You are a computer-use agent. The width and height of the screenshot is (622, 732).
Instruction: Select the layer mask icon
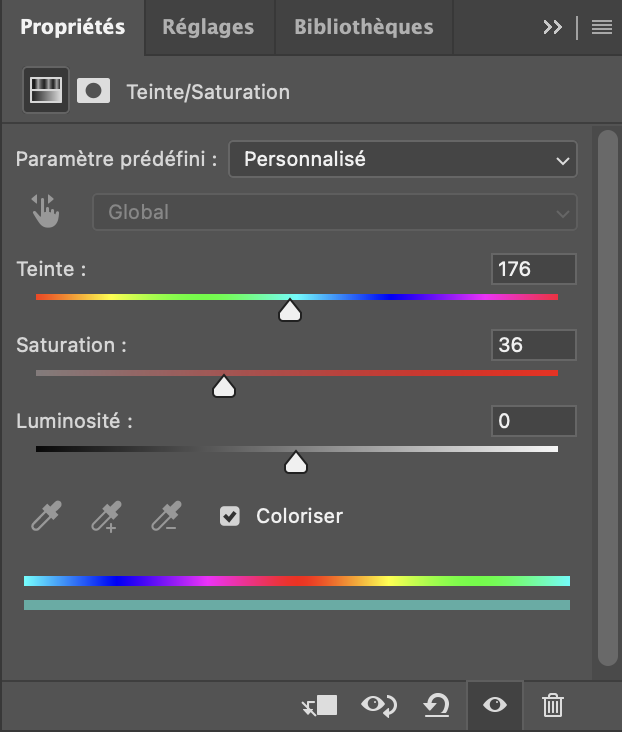[x=93, y=91]
